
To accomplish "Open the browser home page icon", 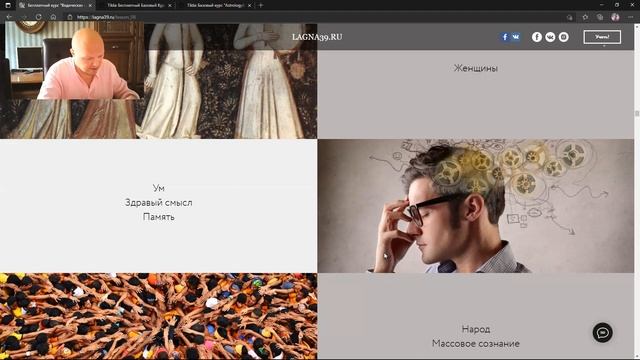I will [x=53, y=17].
